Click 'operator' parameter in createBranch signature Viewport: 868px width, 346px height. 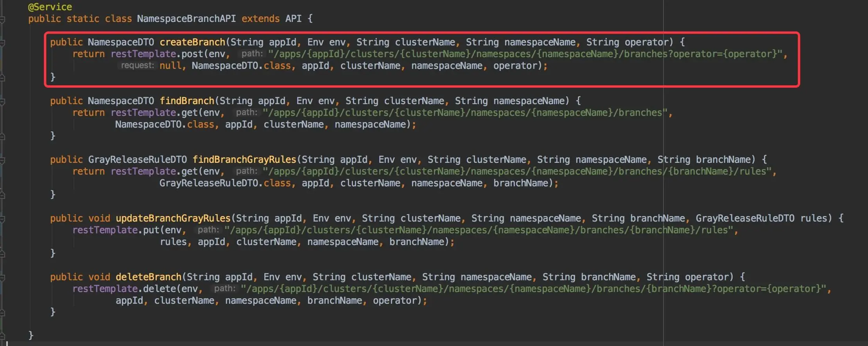click(646, 42)
